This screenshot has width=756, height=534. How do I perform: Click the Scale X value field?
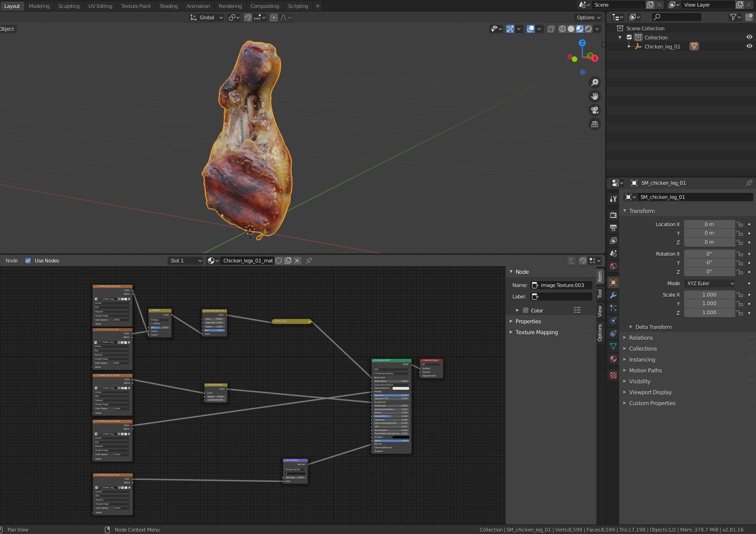tap(709, 295)
